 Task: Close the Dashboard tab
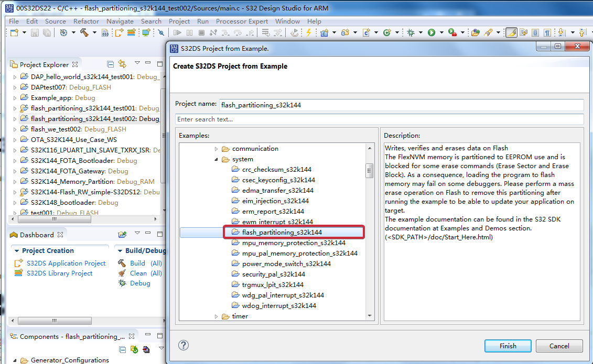[x=60, y=235]
